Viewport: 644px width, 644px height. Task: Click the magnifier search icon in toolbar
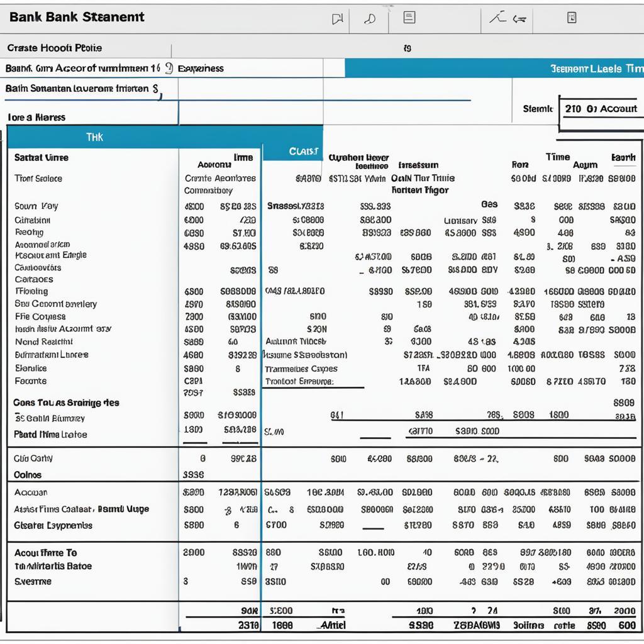370,19
